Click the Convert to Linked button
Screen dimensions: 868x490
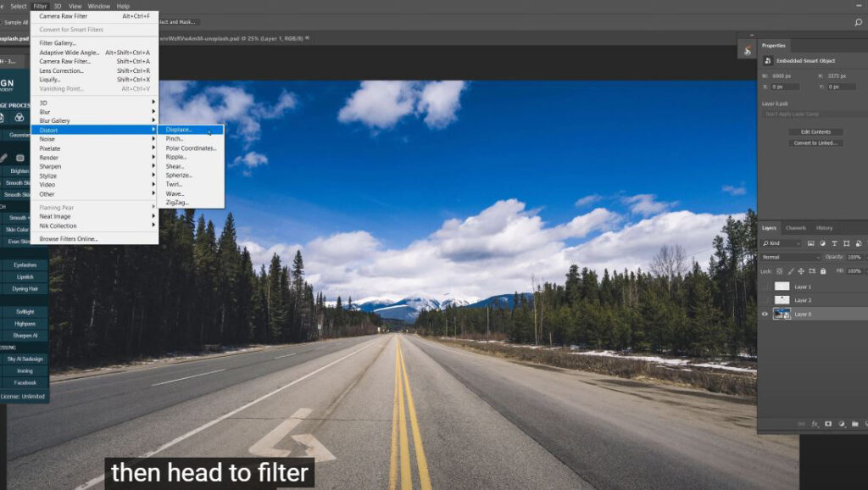pos(816,143)
